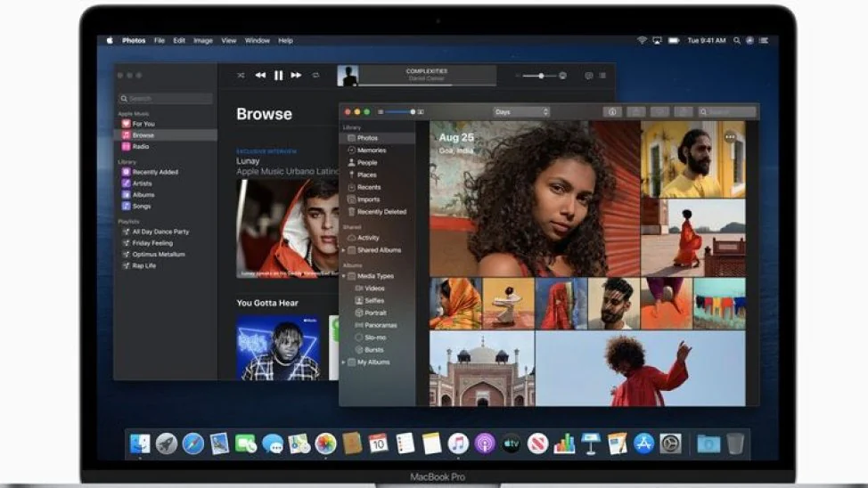
Task: Open the Window menu in menu bar
Action: [x=258, y=40]
